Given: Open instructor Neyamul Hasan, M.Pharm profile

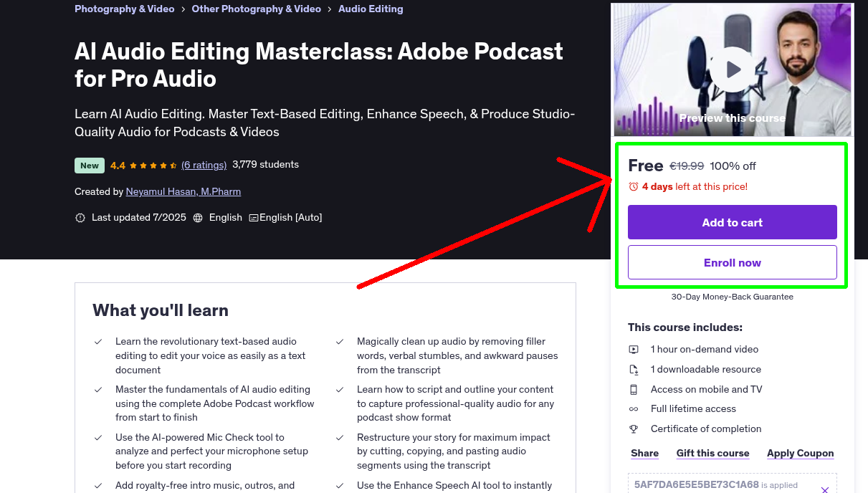Looking at the screenshot, I should (183, 192).
